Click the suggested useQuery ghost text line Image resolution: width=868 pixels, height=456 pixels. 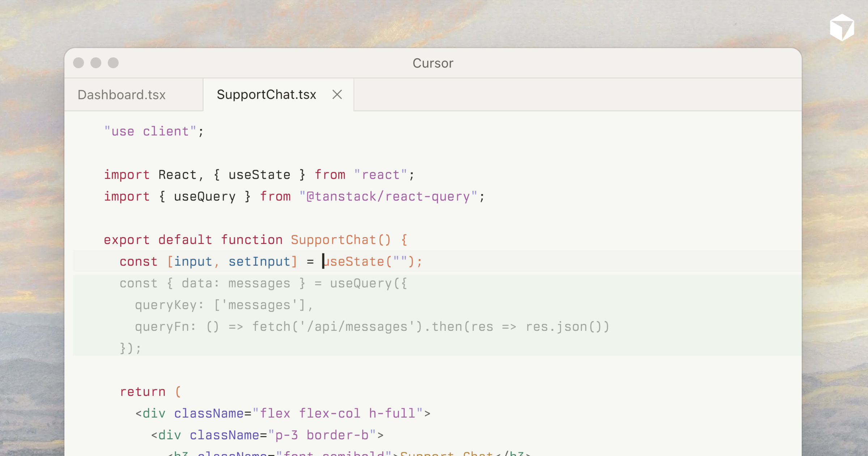point(263,283)
